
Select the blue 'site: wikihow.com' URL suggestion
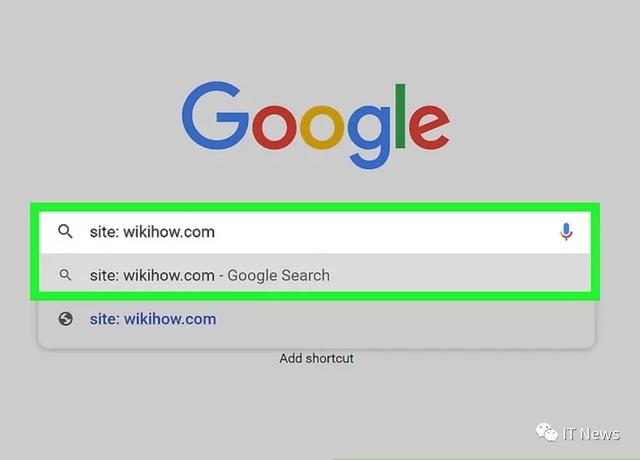(153, 319)
